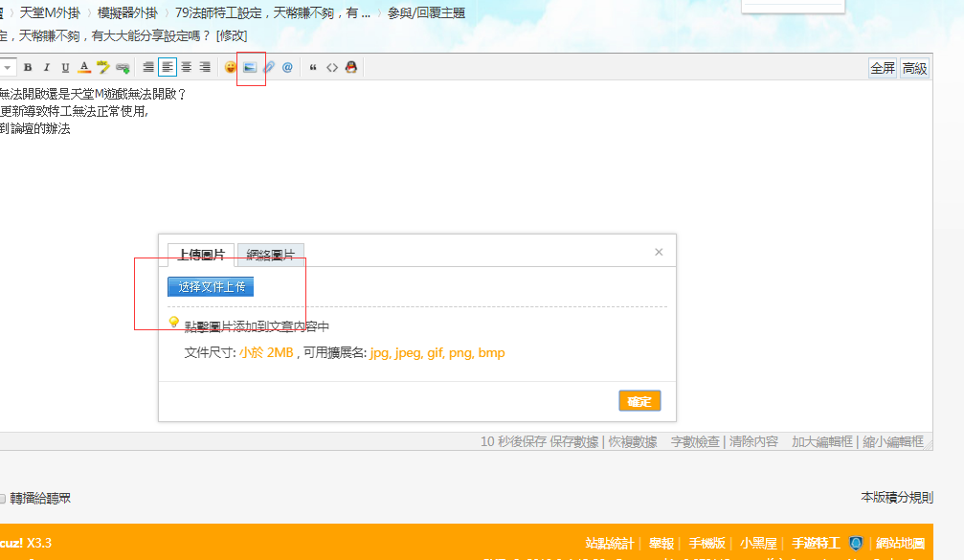
Task: Open the smiley emoticon picker
Action: (x=231, y=67)
